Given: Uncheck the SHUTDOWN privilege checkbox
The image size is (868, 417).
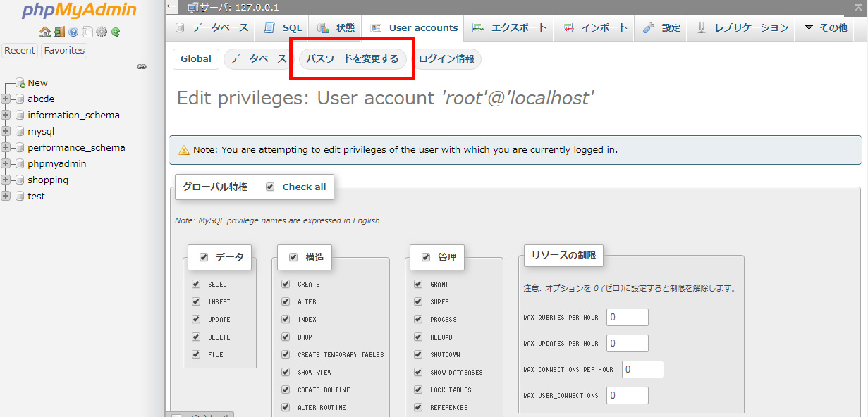Looking at the screenshot, I should [x=418, y=355].
